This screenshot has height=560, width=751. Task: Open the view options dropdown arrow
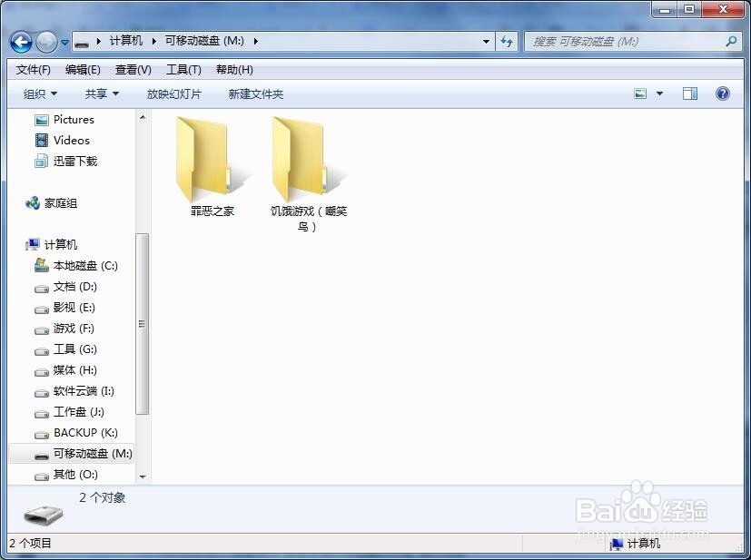(659, 93)
